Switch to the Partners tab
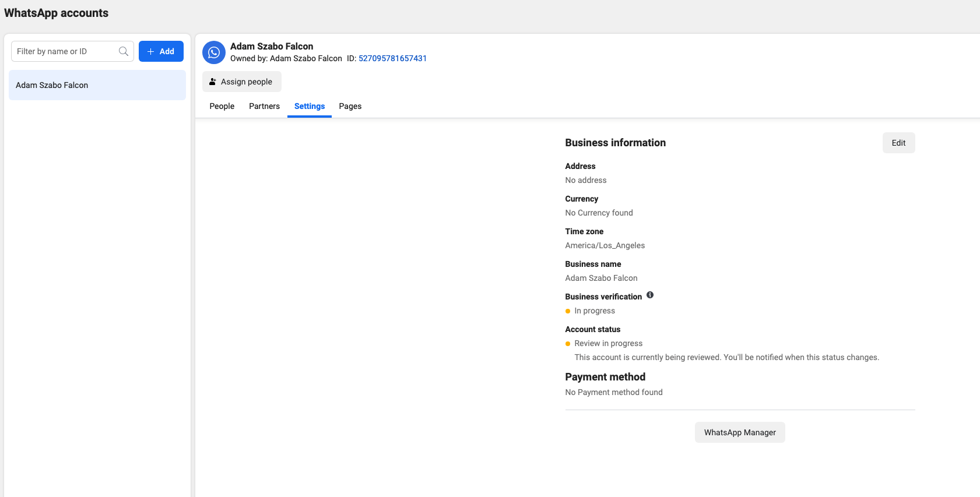This screenshot has width=980, height=497. click(x=264, y=106)
